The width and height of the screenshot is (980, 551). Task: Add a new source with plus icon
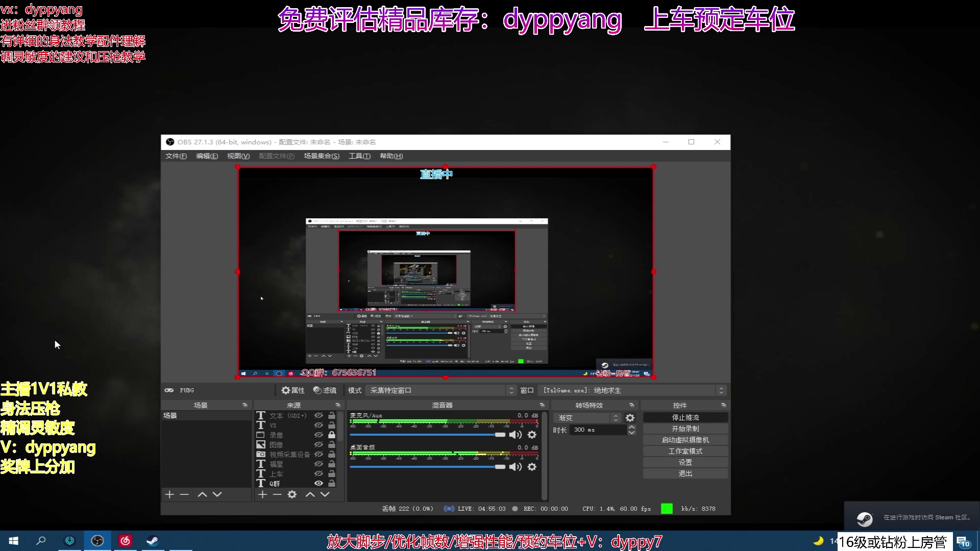262,494
